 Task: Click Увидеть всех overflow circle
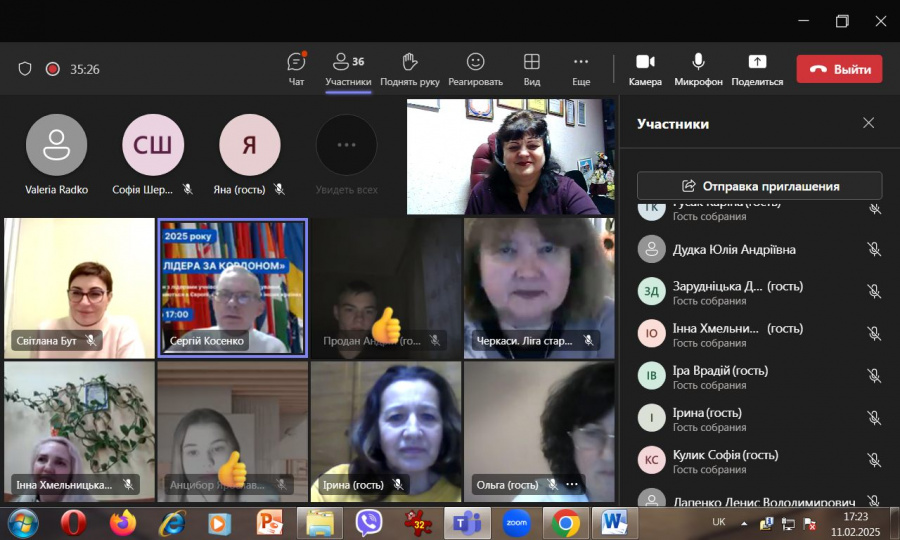point(346,145)
